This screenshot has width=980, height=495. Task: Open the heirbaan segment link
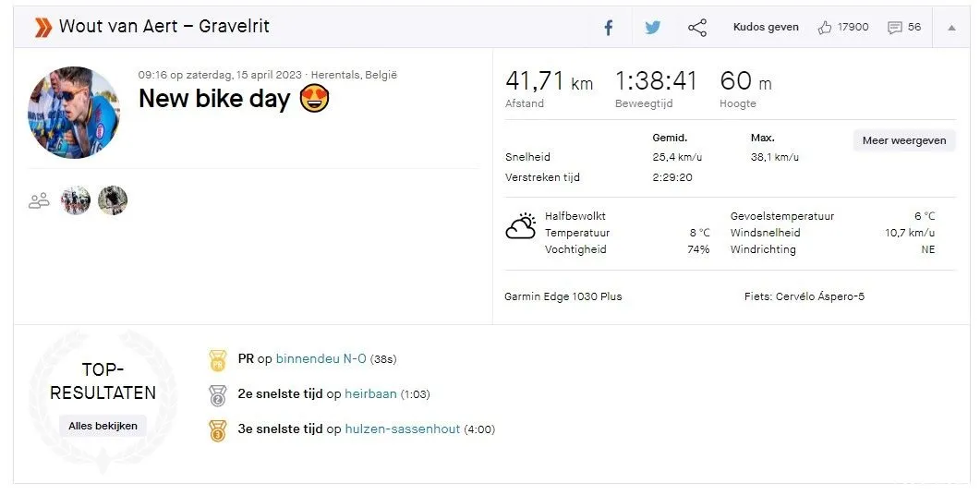click(370, 393)
